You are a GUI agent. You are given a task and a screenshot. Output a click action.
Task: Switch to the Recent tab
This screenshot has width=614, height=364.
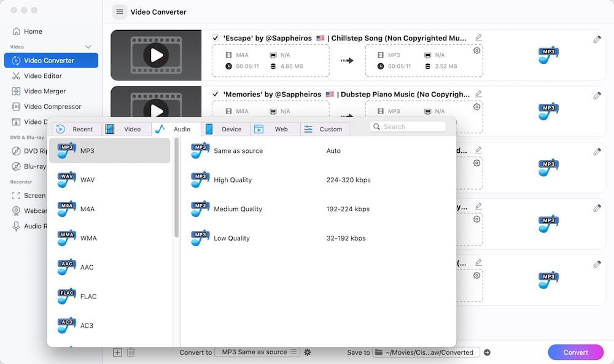tap(77, 129)
